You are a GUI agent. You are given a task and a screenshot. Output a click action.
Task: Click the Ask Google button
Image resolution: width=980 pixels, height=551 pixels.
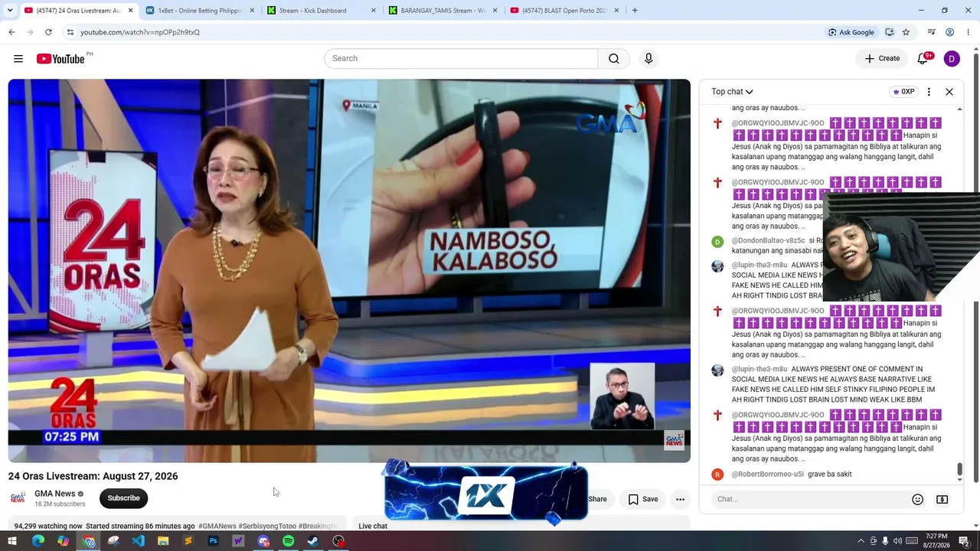[x=851, y=32]
